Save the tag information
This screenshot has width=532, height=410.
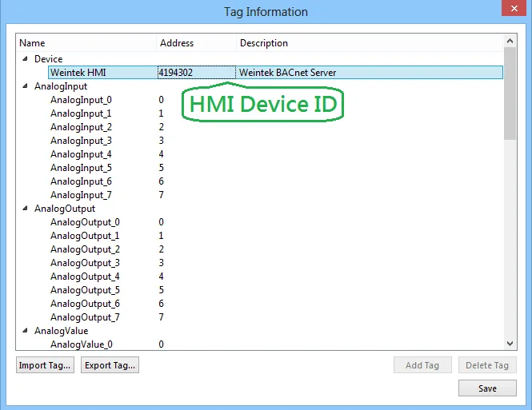(x=487, y=388)
